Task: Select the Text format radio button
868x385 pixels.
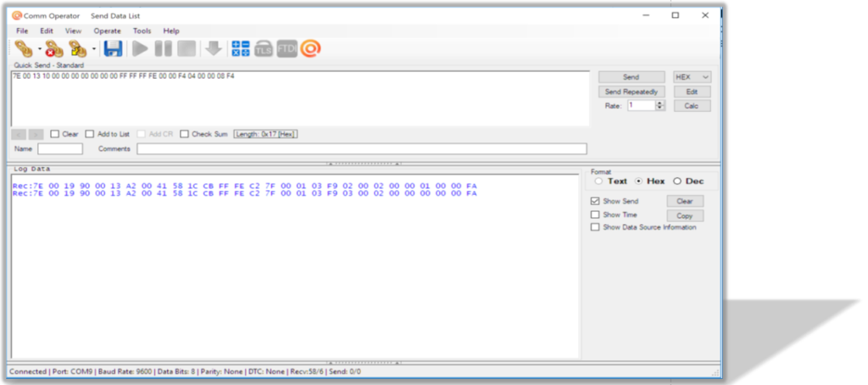Action: [x=599, y=181]
